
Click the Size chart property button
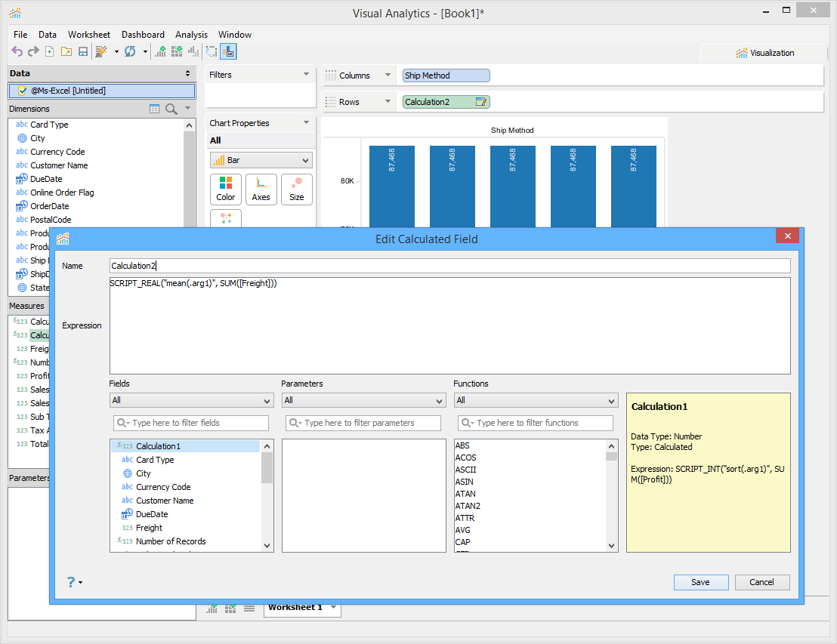click(296, 190)
